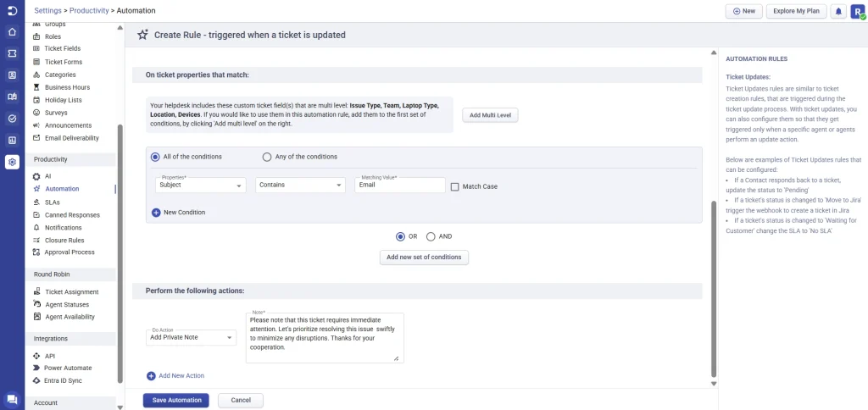Click the Categories icon in the sidebar

coord(36,75)
